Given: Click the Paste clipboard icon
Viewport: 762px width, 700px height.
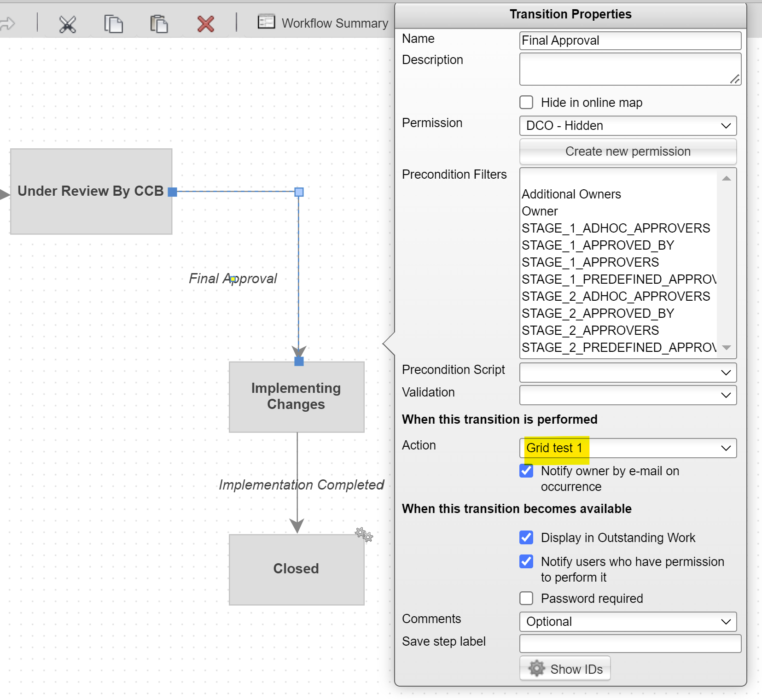Looking at the screenshot, I should [159, 24].
